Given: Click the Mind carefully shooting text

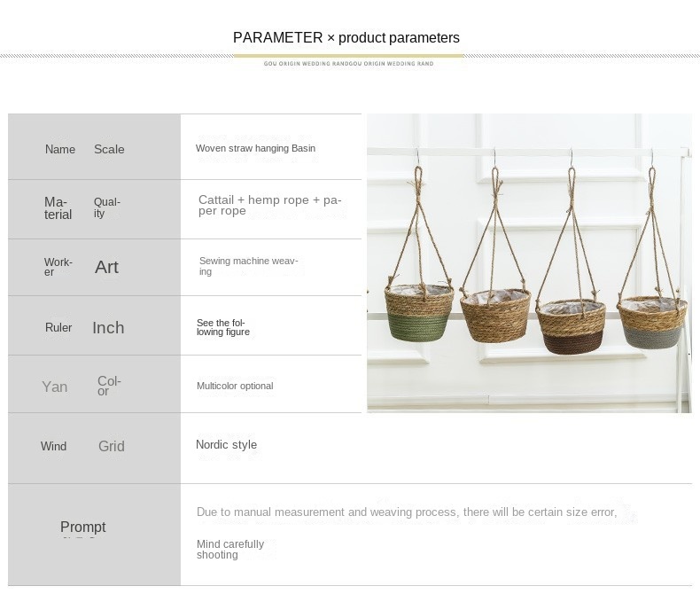Looking at the screenshot, I should tap(230, 550).
